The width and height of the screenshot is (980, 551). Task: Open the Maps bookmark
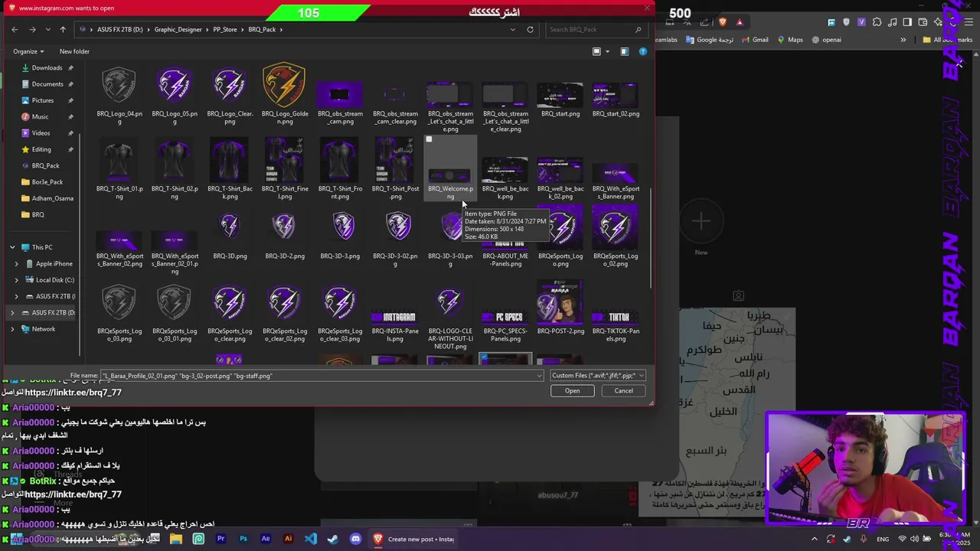coord(790,40)
